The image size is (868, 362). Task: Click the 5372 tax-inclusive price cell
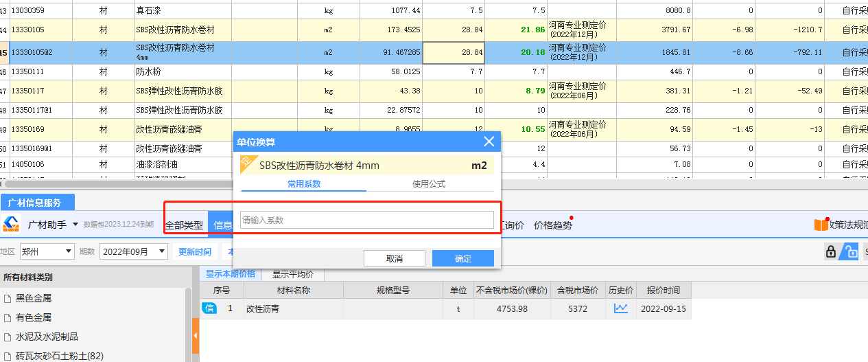click(578, 308)
